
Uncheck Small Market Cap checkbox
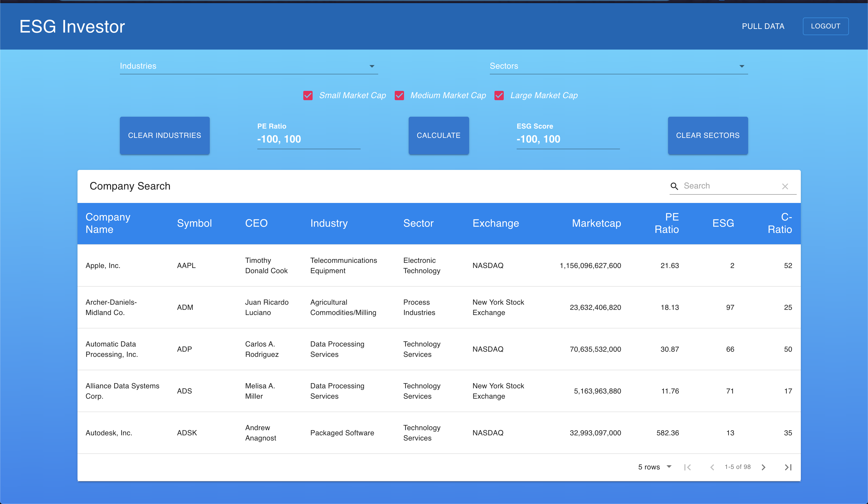click(x=308, y=95)
